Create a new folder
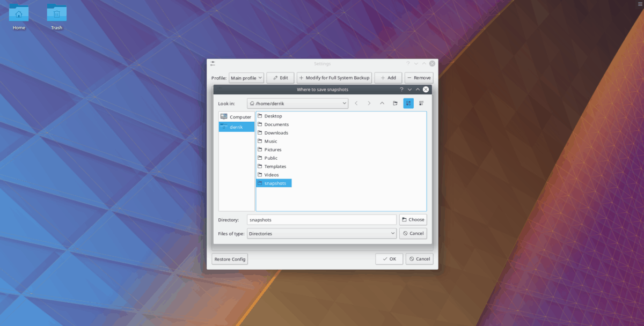This screenshot has width=644, height=326. pyautogui.click(x=394, y=103)
